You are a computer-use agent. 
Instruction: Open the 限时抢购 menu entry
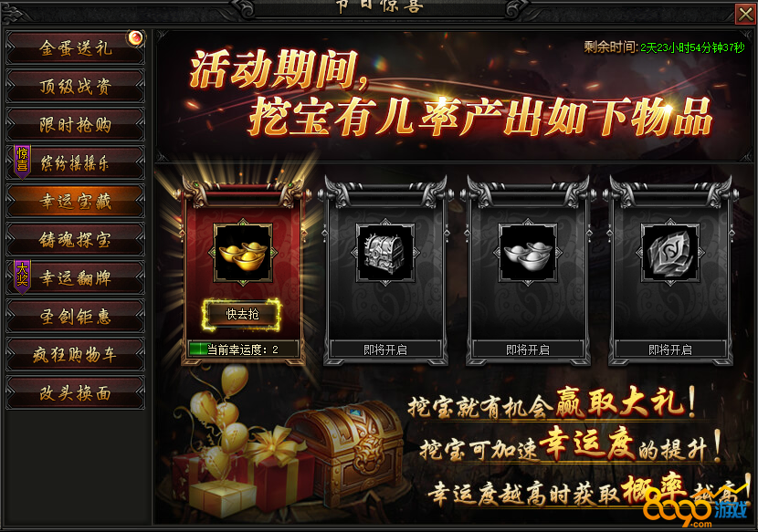coord(76,125)
